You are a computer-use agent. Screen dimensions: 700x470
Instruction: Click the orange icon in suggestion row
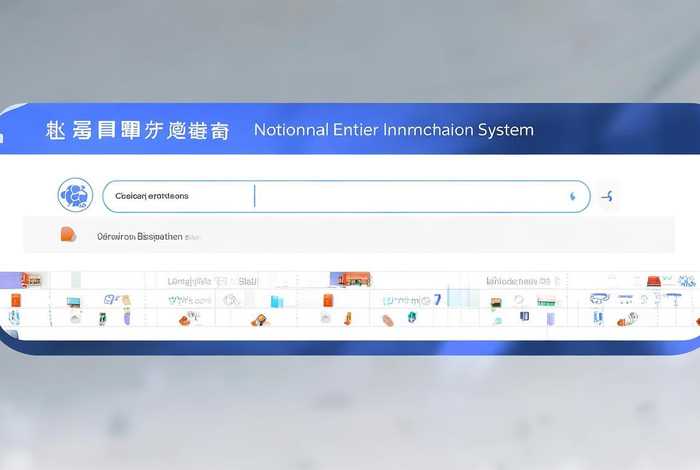point(68,234)
